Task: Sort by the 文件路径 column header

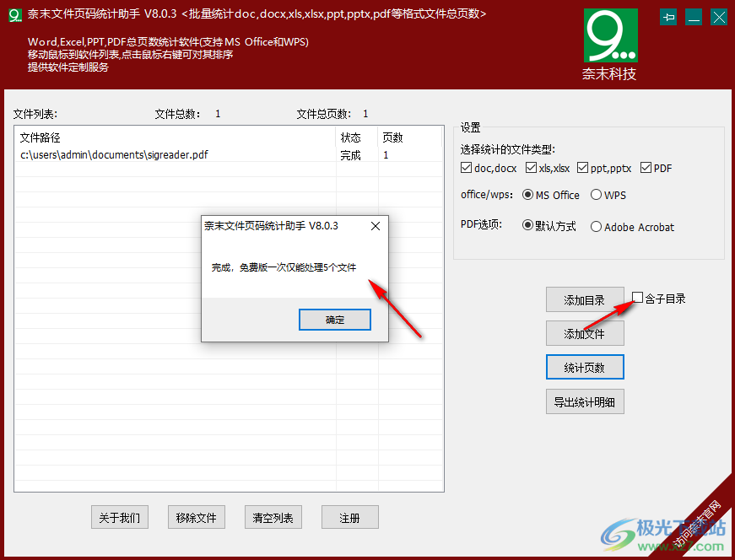Action: 176,137
